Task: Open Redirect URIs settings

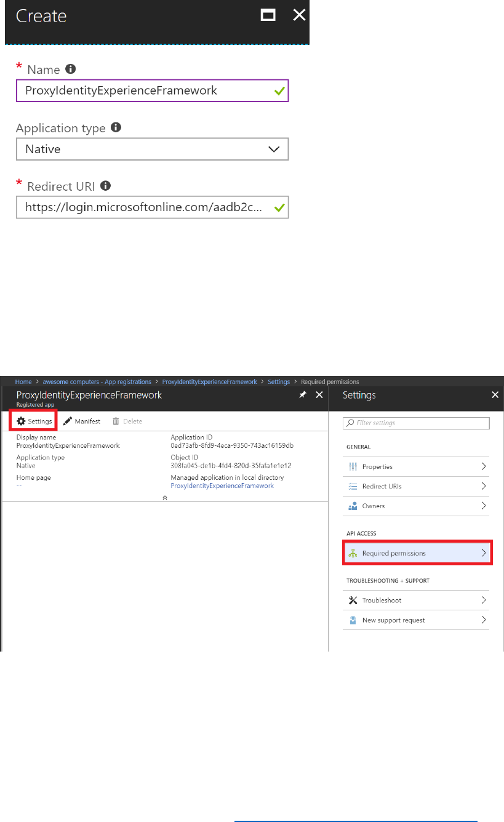Action: click(416, 486)
